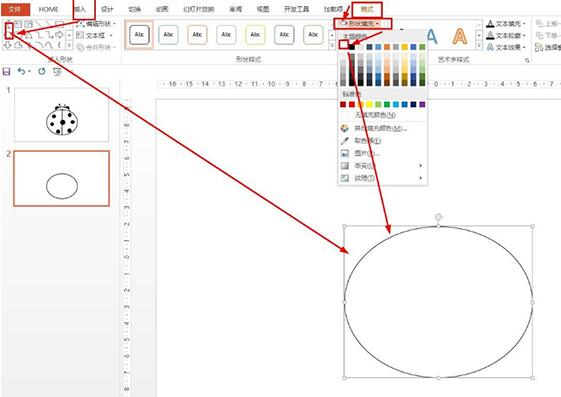Apply the green-outlined Abc shape style
This screenshot has height=397, width=561.
point(313,35)
